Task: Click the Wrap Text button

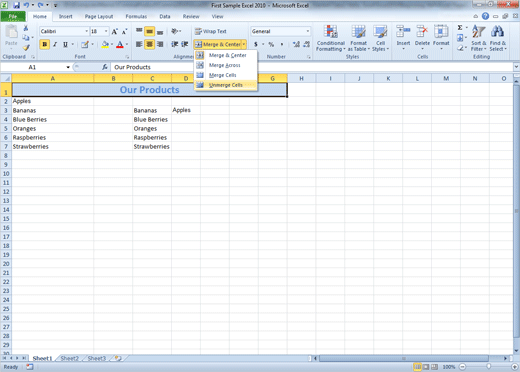Action: point(211,31)
